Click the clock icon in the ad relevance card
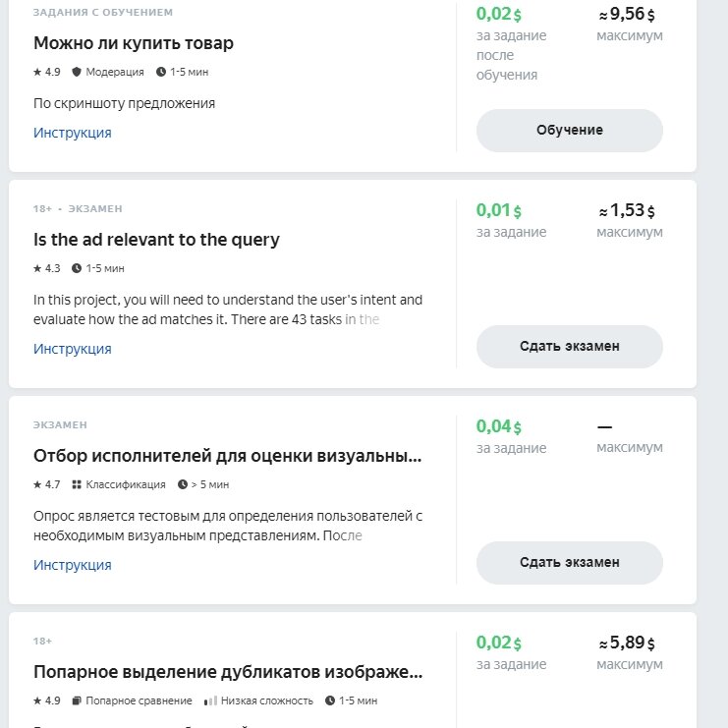Viewport: 728px width, 728px height. click(x=77, y=268)
